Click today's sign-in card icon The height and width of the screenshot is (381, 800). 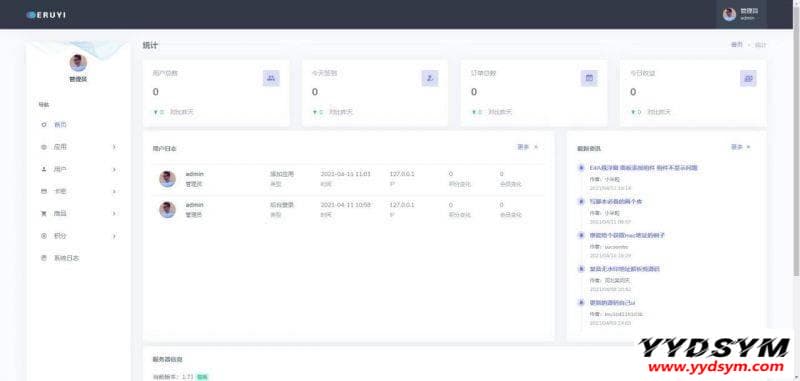coord(430,78)
